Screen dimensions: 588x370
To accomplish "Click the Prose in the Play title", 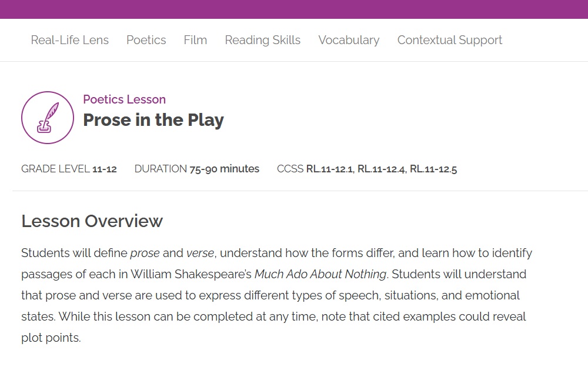I will point(153,120).
